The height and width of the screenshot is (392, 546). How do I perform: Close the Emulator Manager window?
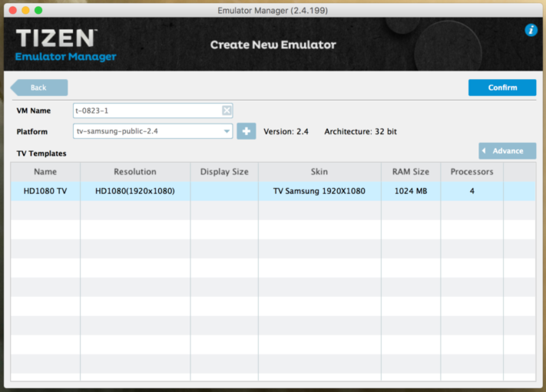[13, 10]
